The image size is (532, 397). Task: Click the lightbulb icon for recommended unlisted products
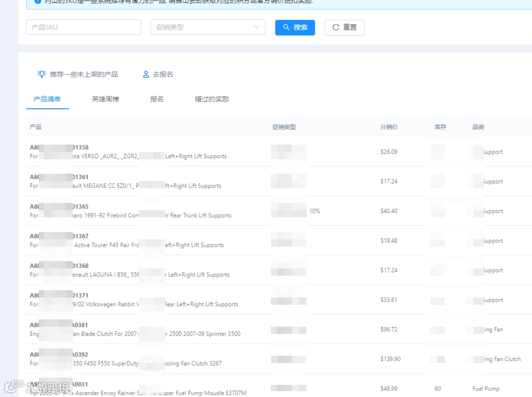[x=42, y=74]
